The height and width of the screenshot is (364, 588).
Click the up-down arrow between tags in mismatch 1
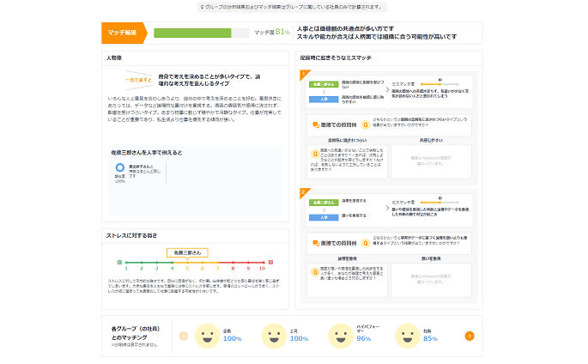[324, 92]
